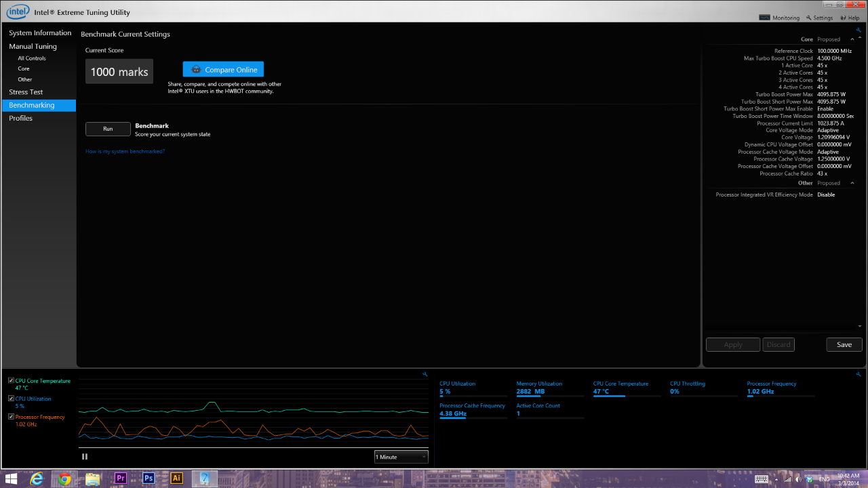The height and width of the screenshot is (488, 868).
Task: Open Help from the top bar
Action: (x=850, y=18)
